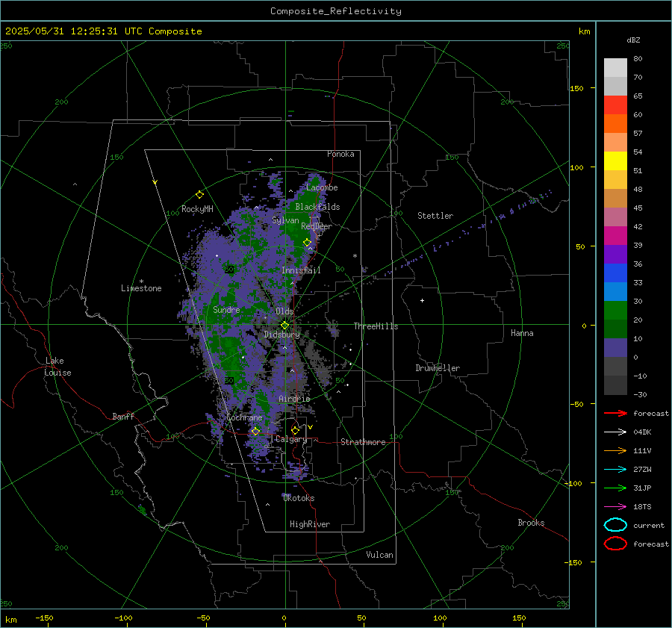Click the white 04DK arrow icon
Viewport: 672px width, 628px height.
pos(615,432)
